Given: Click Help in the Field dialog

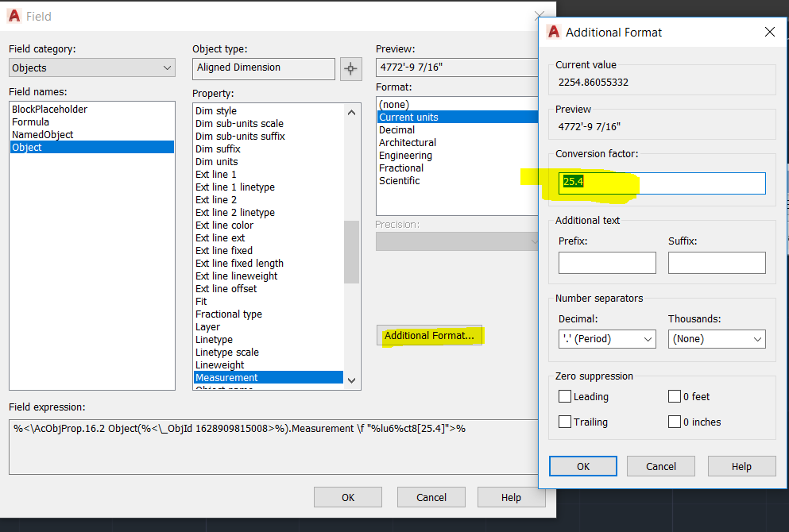Looking at the screenshot, I should (x=511, y=497).
